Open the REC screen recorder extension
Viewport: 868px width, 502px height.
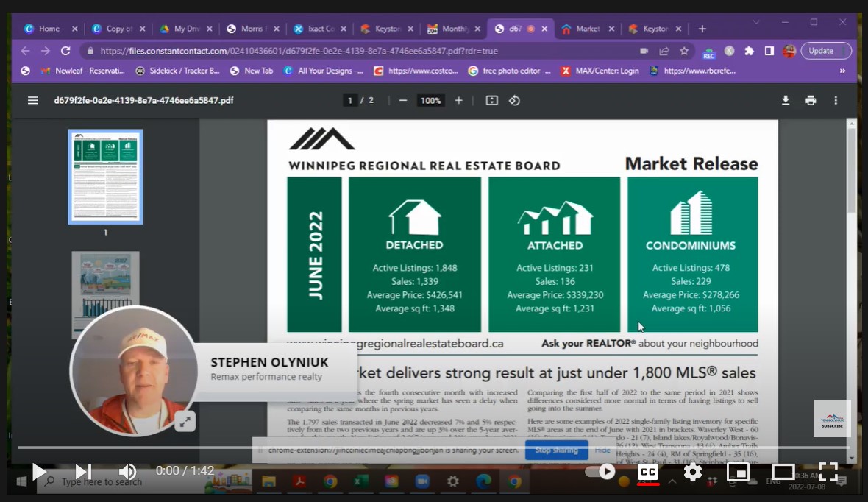pyautogui.click(x=708, y=52)
